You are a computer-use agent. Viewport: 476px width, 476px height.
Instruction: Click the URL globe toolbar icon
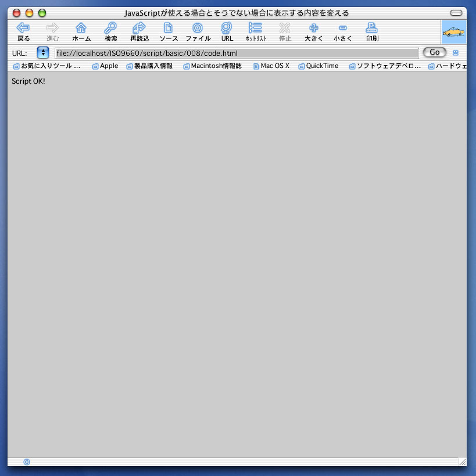pos(227,31)
